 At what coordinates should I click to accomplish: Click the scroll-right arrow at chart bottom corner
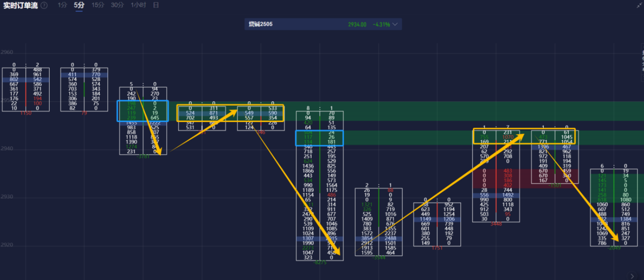633,276
